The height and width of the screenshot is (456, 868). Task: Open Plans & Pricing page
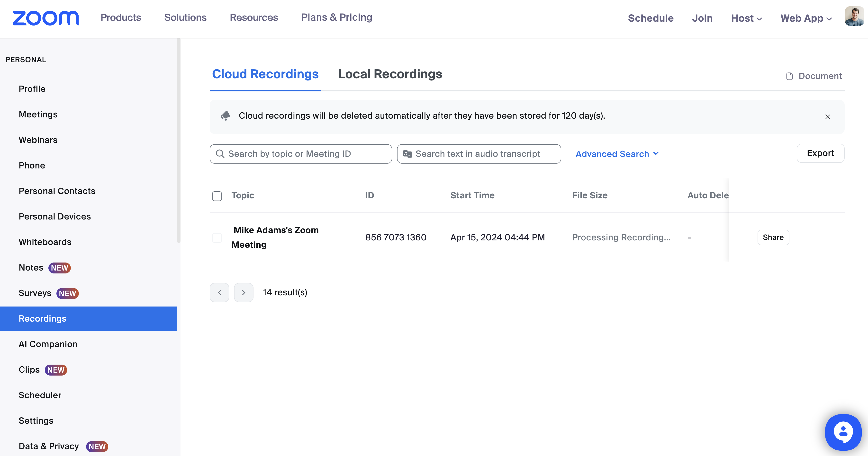[x=337, y=18]
